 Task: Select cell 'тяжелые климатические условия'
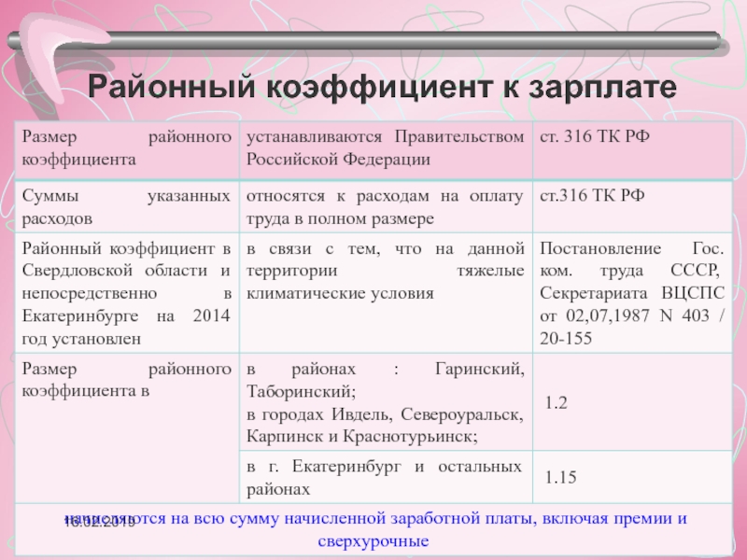point(386,293)
